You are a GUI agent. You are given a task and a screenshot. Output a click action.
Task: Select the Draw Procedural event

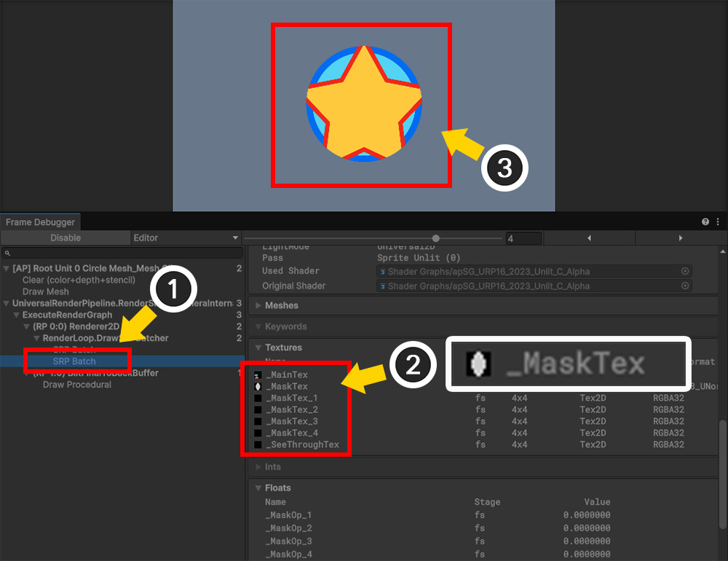(76, 385)
